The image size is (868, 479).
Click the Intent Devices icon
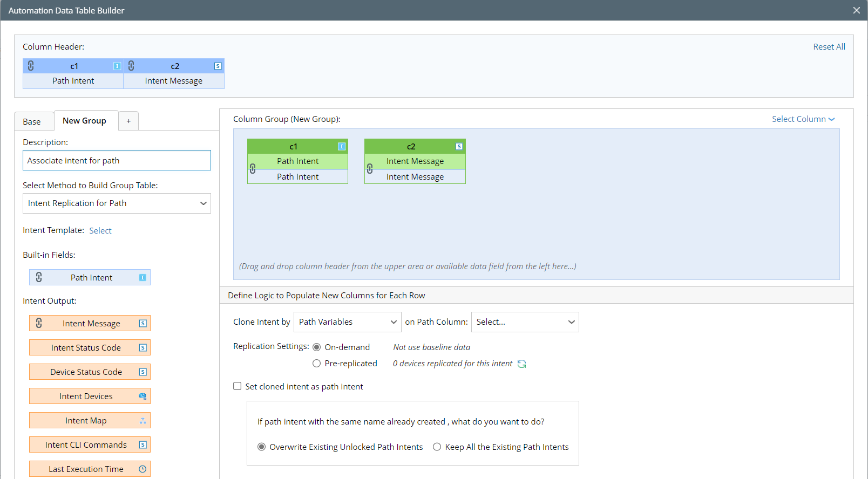tap(143, 396)
